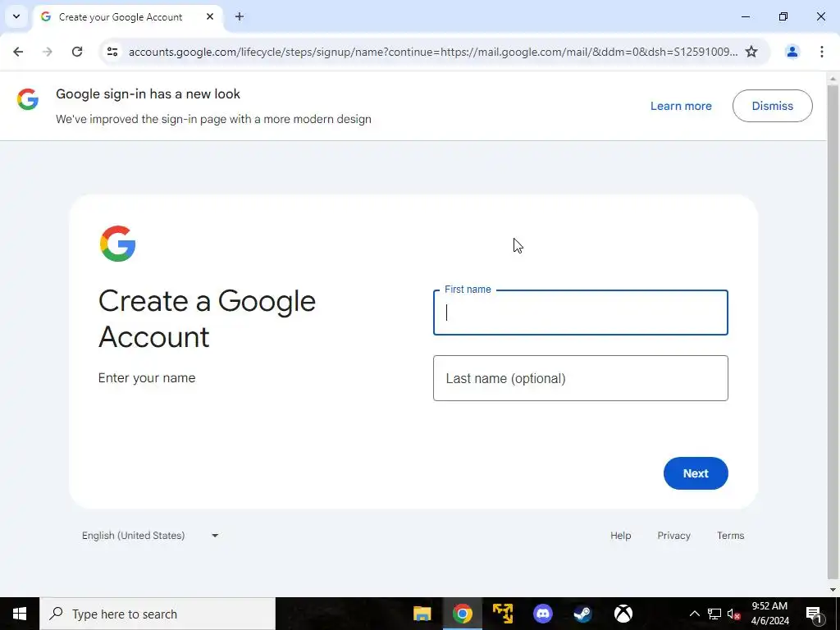Click the Learn more link
Screen dimensions: 840x630
click(x=681, y=106)
